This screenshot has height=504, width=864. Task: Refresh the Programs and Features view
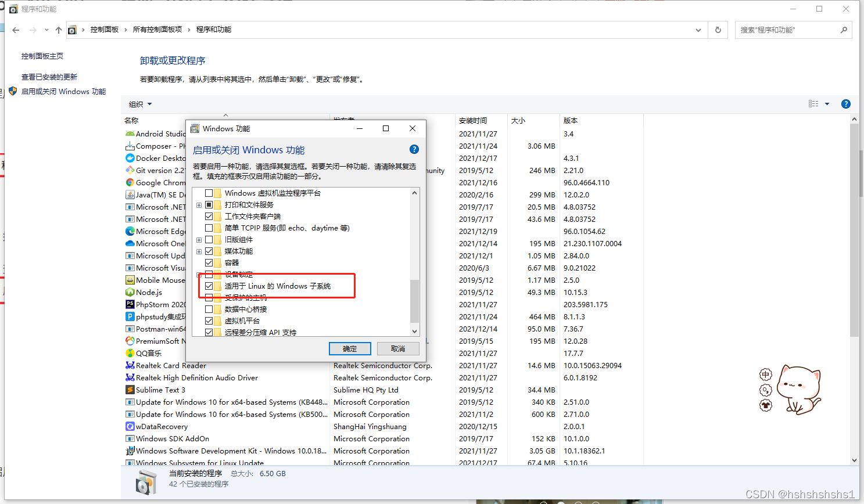[718, 30]
